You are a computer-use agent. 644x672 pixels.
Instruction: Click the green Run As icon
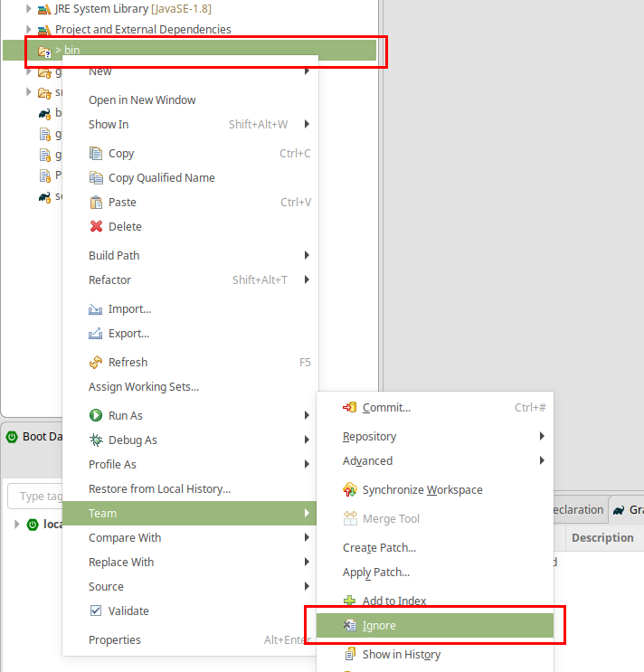tap(96, 416)
